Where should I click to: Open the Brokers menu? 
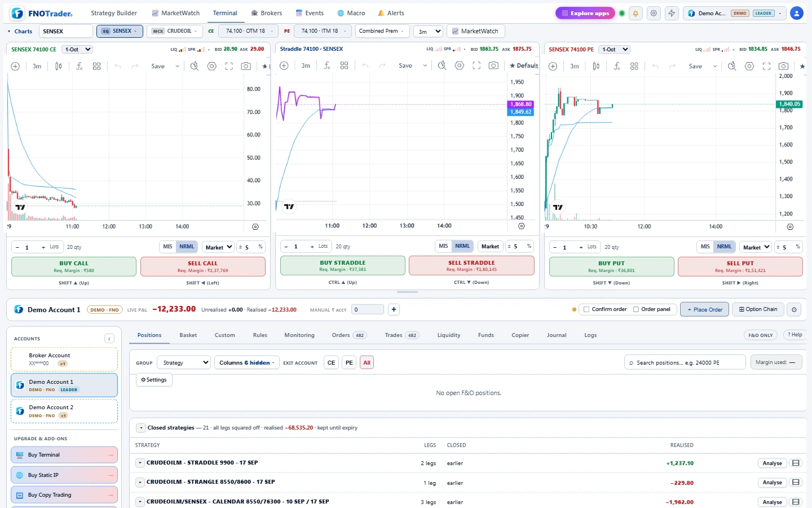pyautogui.click(x=267, y=13)
